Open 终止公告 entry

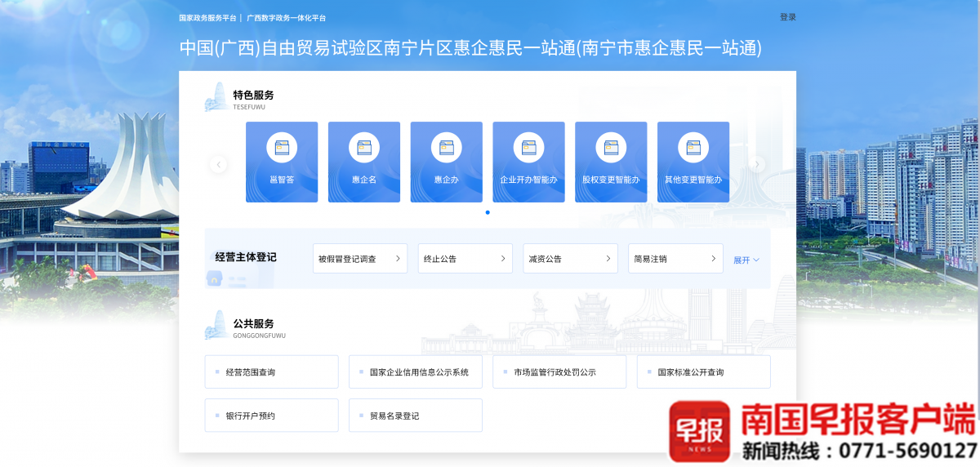465,259
